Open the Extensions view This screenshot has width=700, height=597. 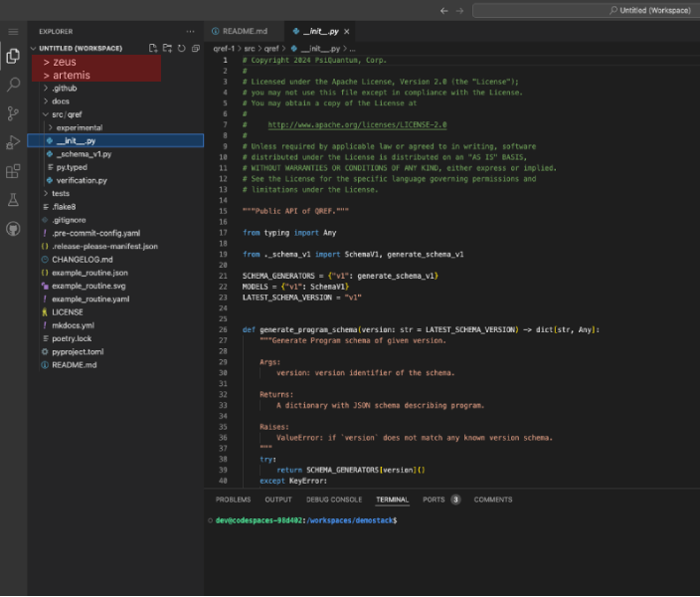click(13, 171)
